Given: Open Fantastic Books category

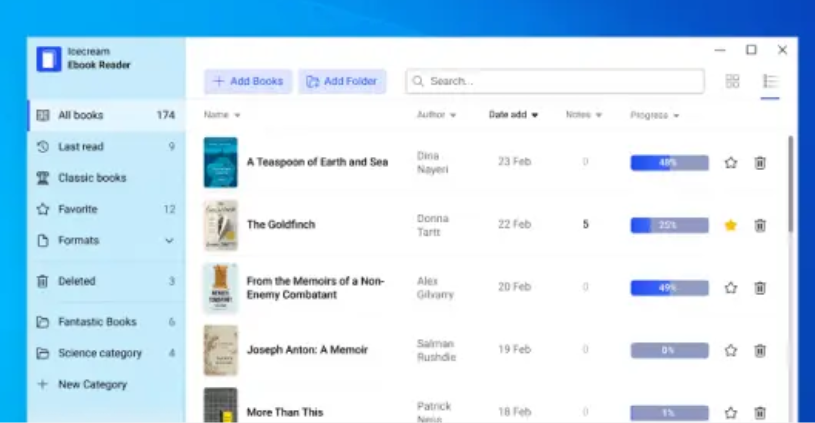Looking at the screenshot, I should (107, 322).
